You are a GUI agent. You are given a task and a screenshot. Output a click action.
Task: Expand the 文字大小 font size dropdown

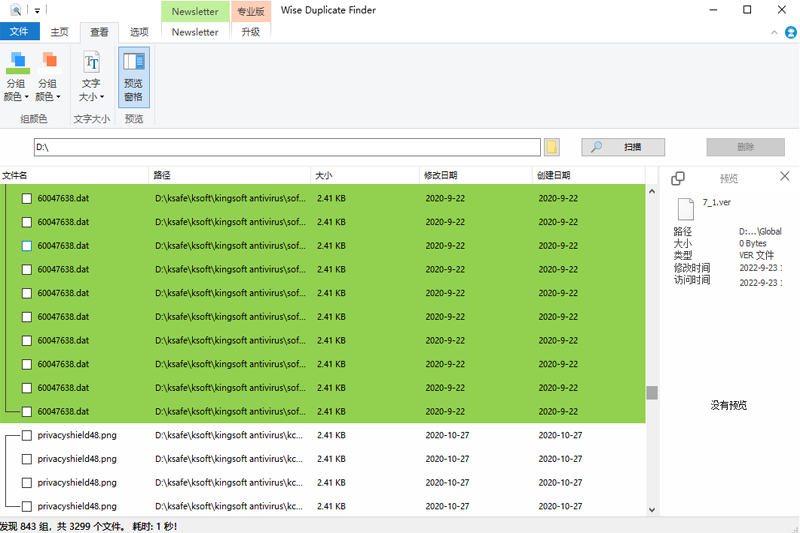[91, 75]
